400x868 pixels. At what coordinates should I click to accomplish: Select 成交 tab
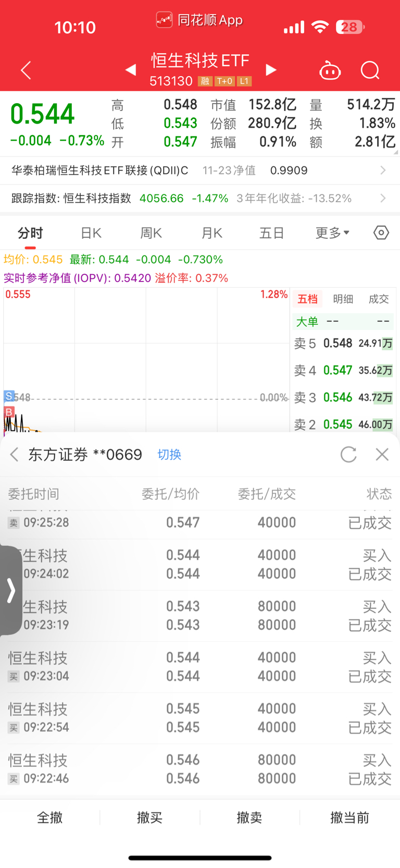(379, 299)
